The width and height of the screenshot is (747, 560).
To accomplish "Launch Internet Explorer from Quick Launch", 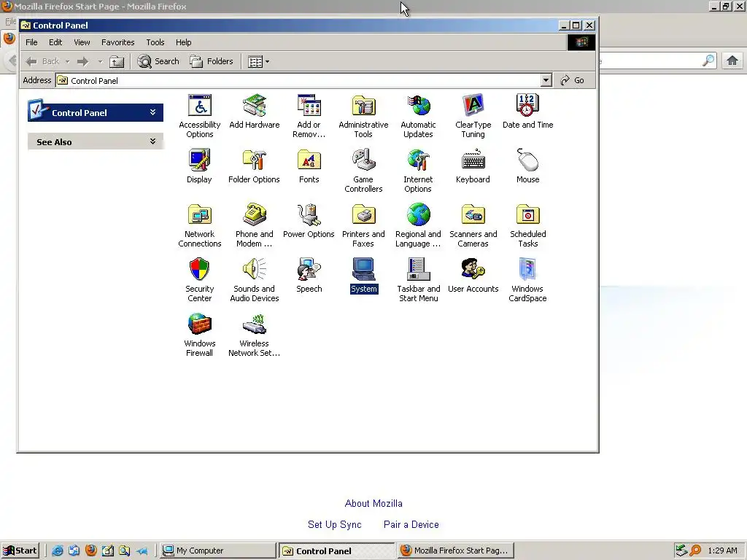I will (x=57, y=551).
